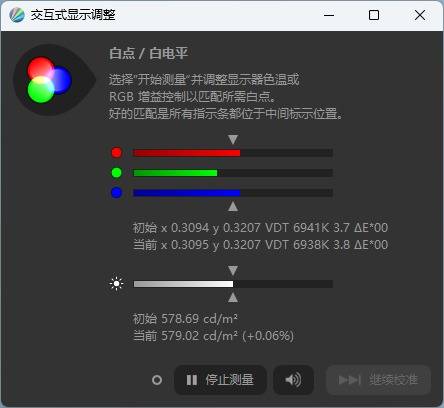Click the brightness sun icon
The width and height of the screenshot is (444, 408).
[x=117, y=284]
